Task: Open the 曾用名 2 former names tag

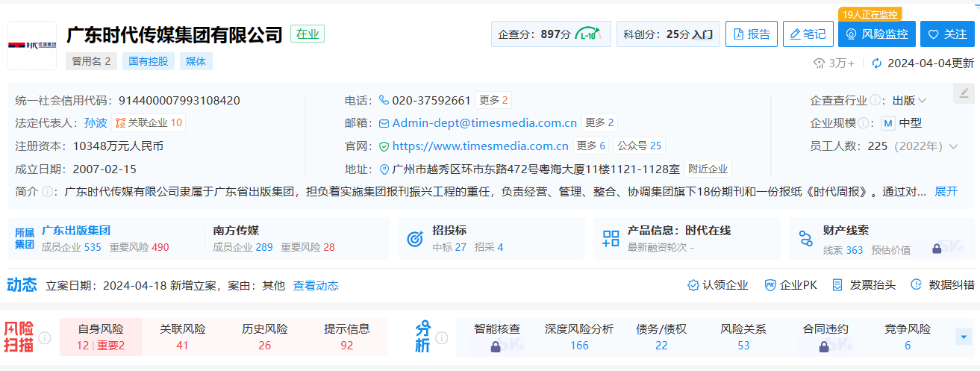Action: [91, 61]
